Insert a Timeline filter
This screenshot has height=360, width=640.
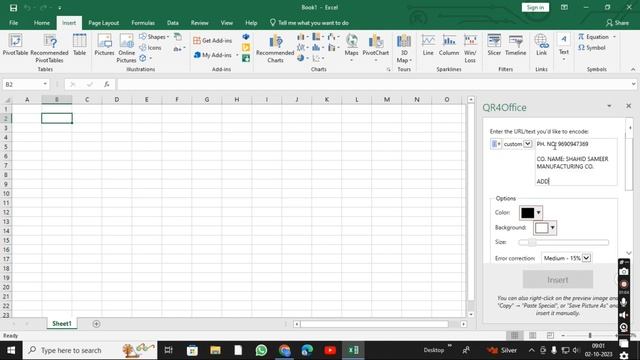pos(516,45)
